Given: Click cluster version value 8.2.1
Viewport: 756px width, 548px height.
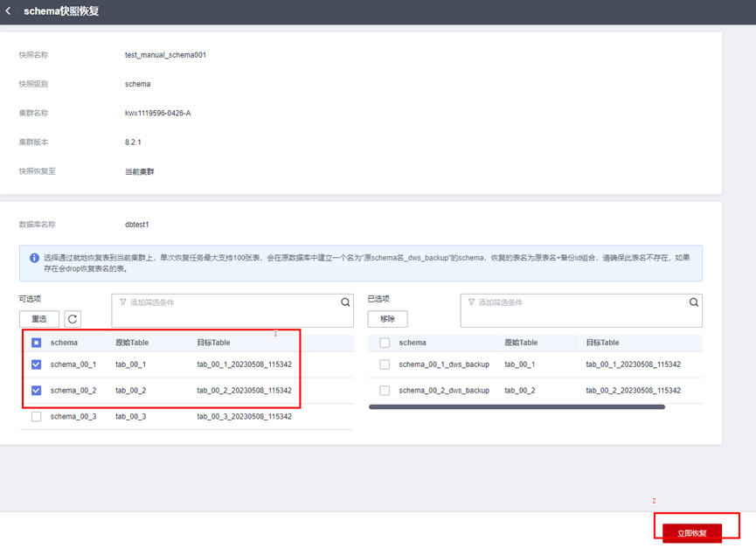Looking at the screenshot, I should pos(133,142).
